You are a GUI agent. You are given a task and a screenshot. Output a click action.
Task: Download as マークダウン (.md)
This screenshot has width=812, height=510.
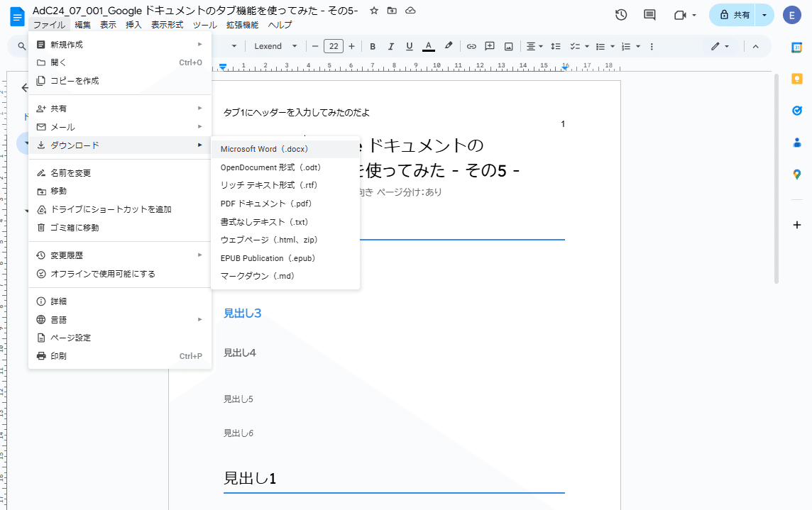pyautogui.click(x=285, y=276)
